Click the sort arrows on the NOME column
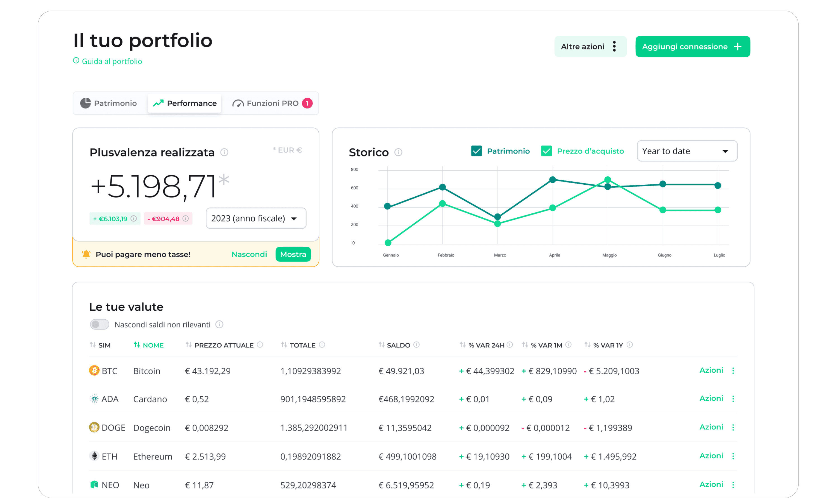824x504 pixels. 137,345
